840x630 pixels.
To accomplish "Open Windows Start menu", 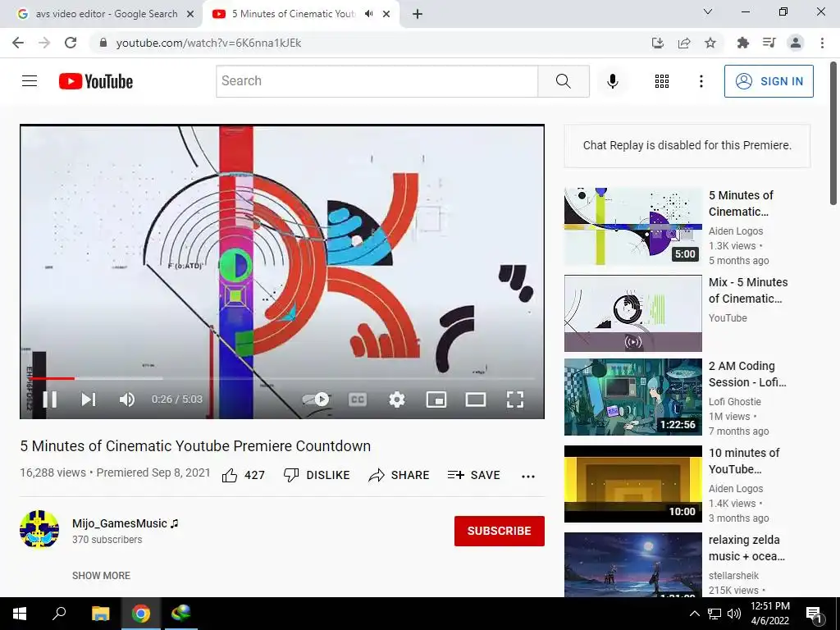I will (x=20, y=614).
